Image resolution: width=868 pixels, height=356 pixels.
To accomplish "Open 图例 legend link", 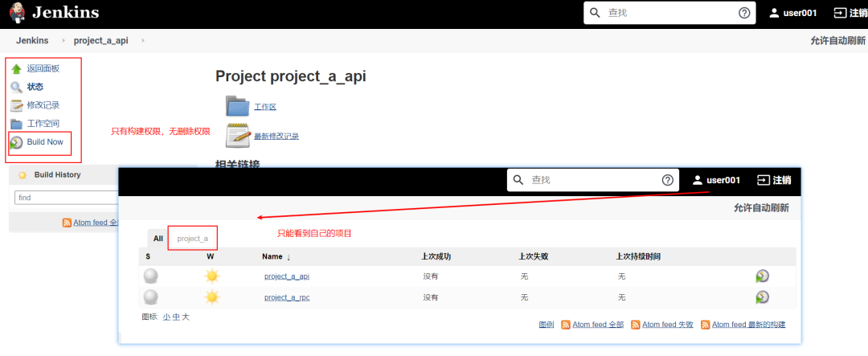I will (x=547, y=325).
